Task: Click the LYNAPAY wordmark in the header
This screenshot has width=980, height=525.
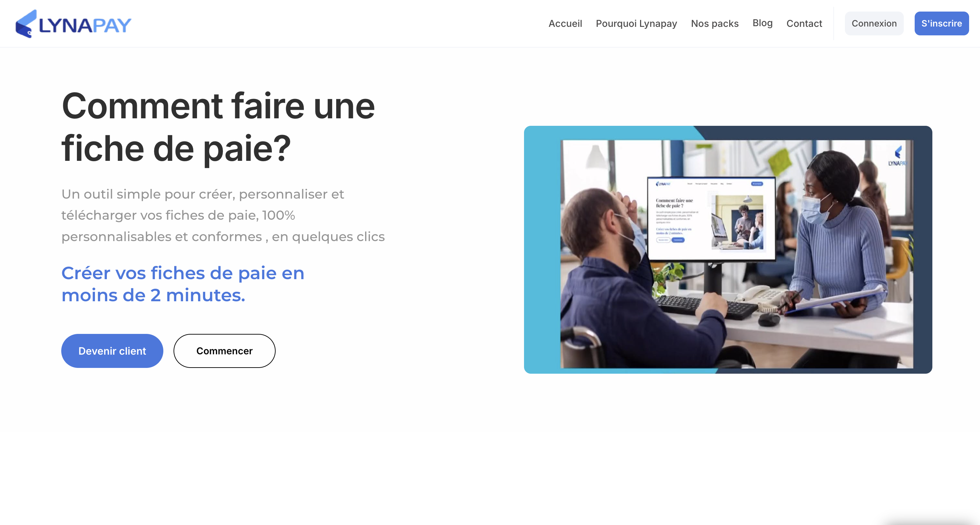Action: (85, 26)
